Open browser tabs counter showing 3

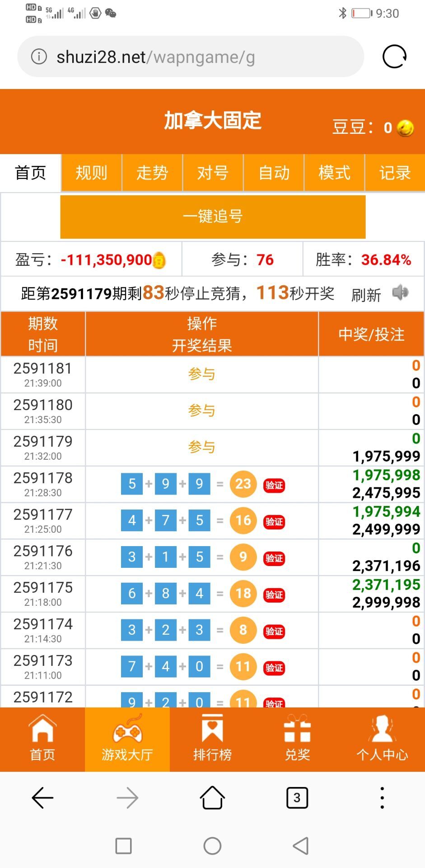pos(297,798)
